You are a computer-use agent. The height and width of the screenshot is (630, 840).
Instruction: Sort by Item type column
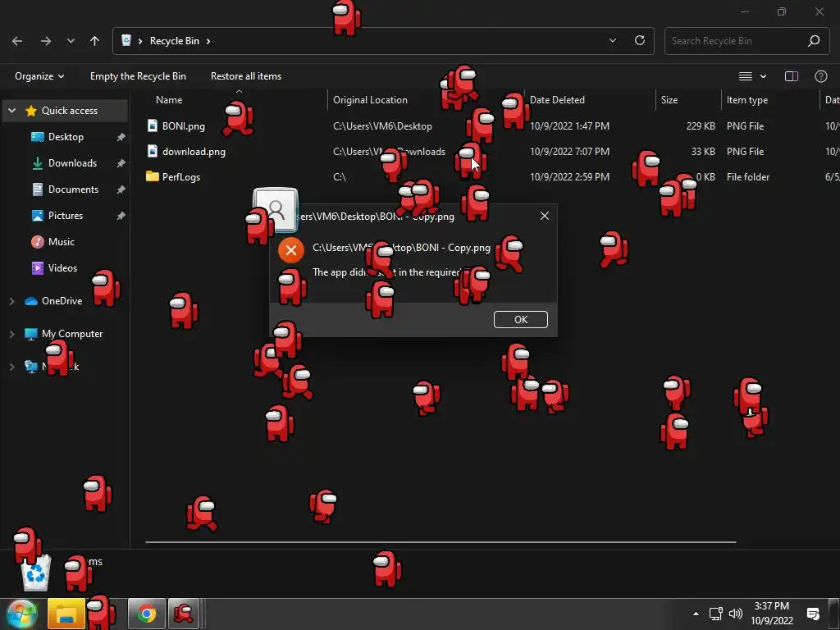pos(746,100)
